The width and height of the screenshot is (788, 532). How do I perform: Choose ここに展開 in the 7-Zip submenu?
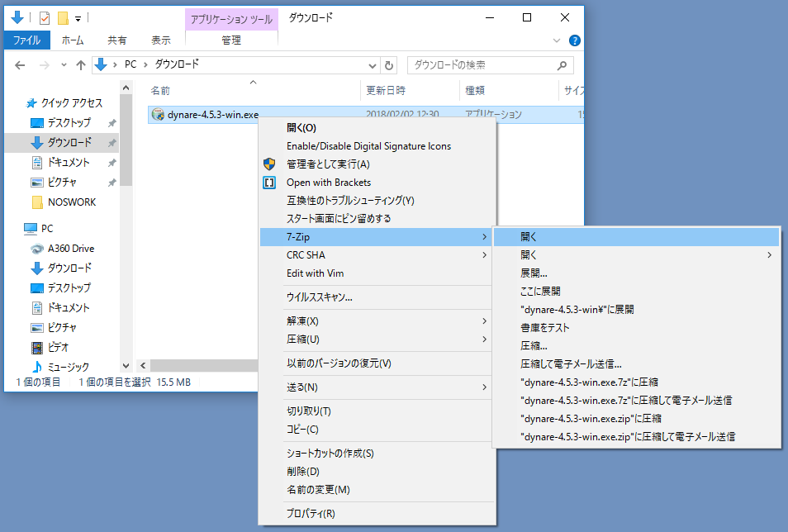coord(637,291)
